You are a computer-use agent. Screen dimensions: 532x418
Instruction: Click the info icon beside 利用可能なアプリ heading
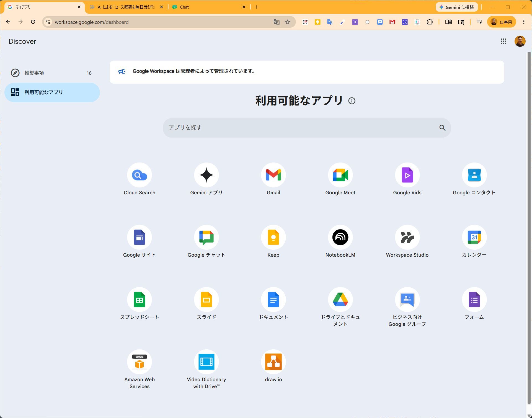click(x=352, y=101)
